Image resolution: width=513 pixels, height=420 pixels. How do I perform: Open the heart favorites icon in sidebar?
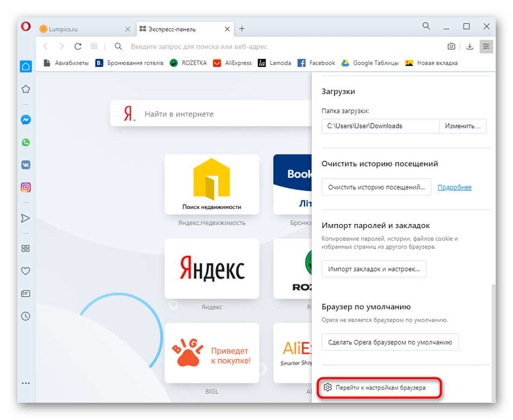click(25, 271)
